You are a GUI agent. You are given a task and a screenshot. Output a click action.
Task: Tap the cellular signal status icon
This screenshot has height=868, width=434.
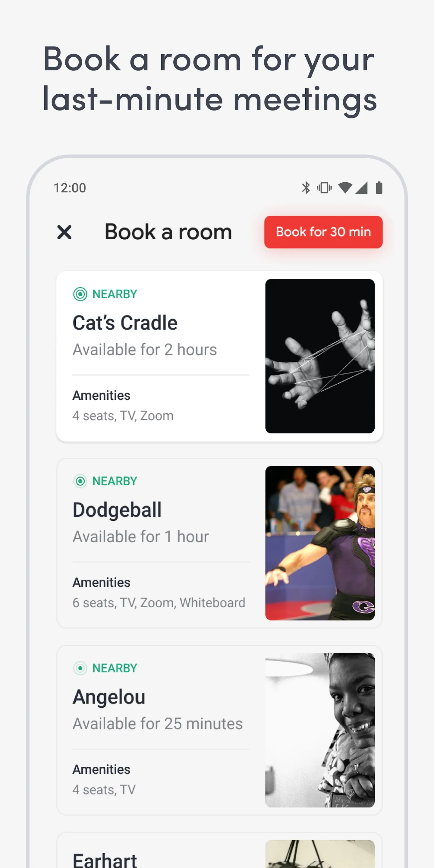361,188
